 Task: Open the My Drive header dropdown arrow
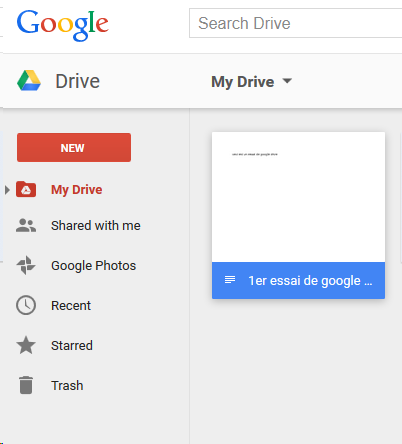click(287, 81)
